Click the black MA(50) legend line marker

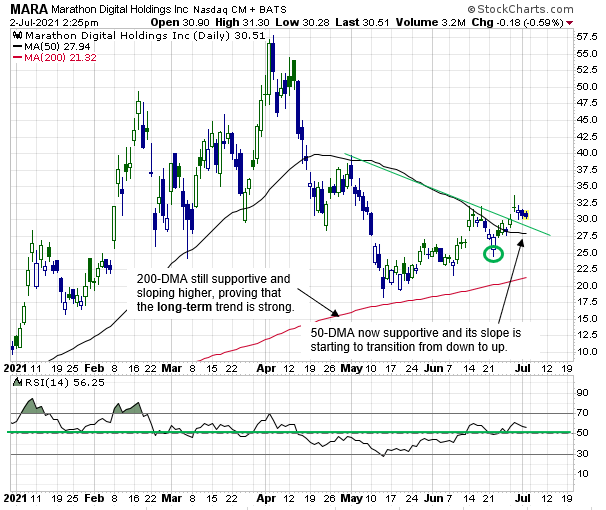[17, 47]
